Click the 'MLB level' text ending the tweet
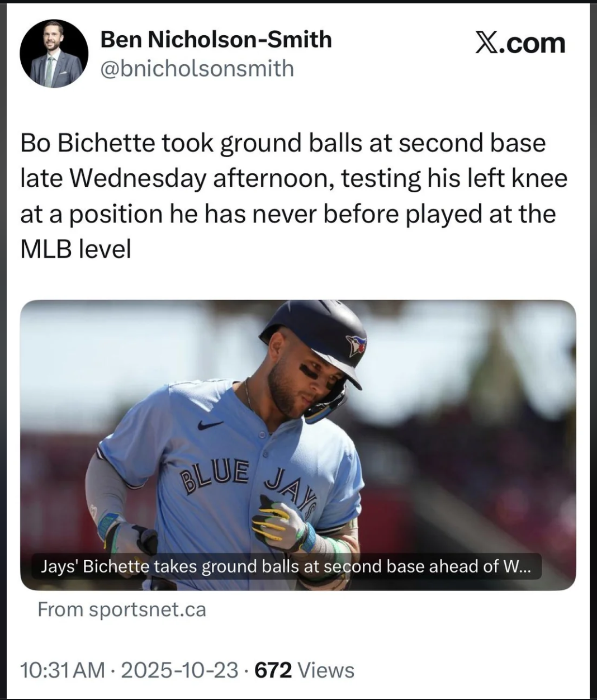 pos(75,249)
